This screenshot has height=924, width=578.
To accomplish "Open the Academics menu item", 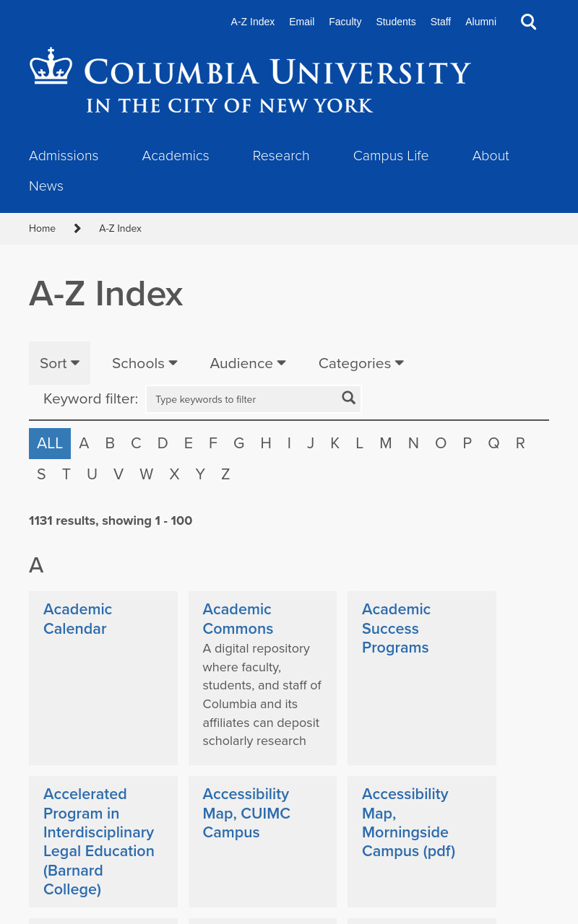I will click(x=176, y=156).
